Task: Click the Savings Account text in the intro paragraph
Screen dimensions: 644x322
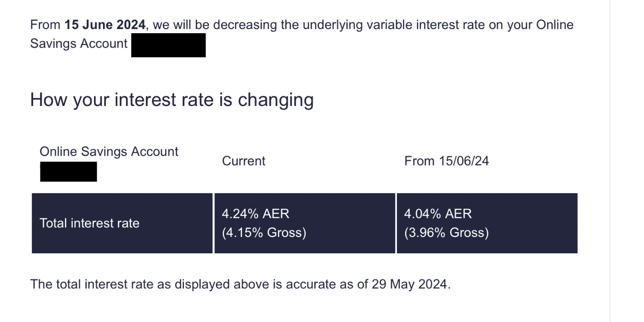Action: coord(79,44)
